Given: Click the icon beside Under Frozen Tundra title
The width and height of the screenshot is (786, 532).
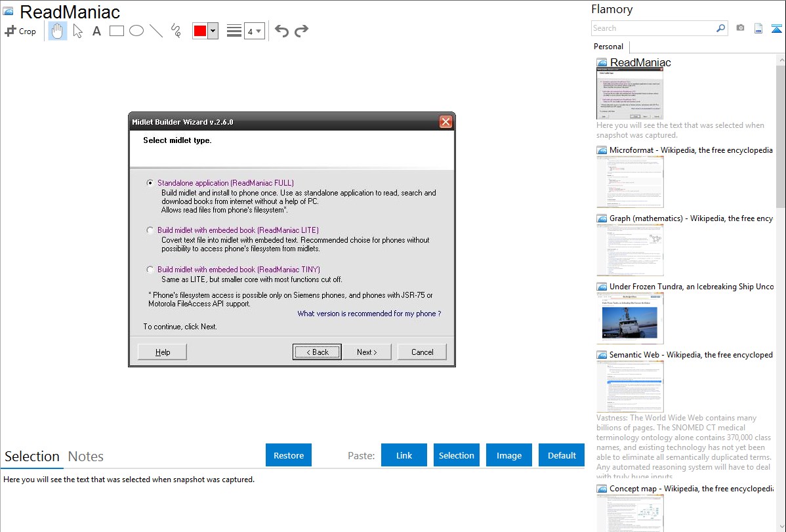Looking at the screenshot, I should (602, 287).
